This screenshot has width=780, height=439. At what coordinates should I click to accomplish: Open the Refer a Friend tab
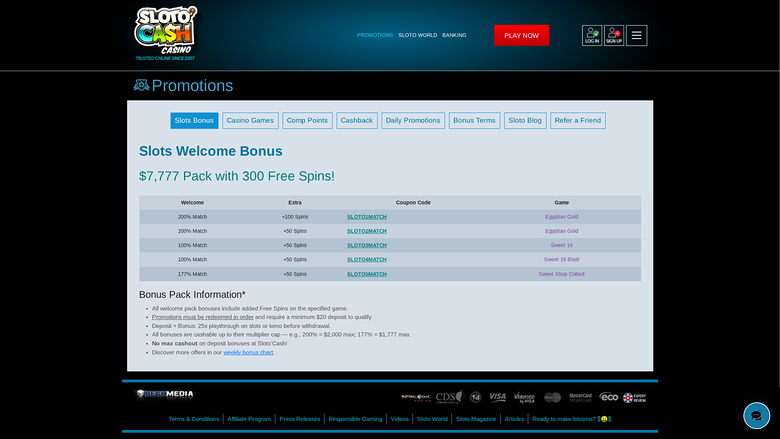[x=578, y=120]
